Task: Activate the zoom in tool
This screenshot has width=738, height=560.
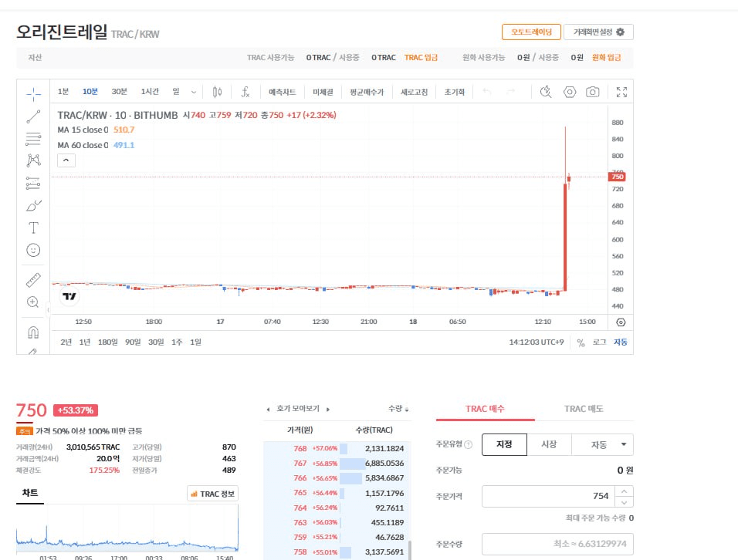Action: 33,302
